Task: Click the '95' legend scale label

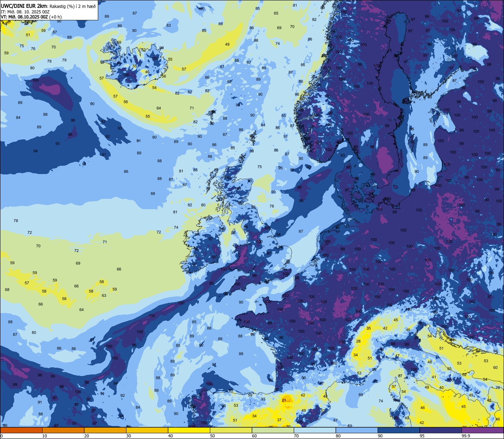Action: coord(422,436)
